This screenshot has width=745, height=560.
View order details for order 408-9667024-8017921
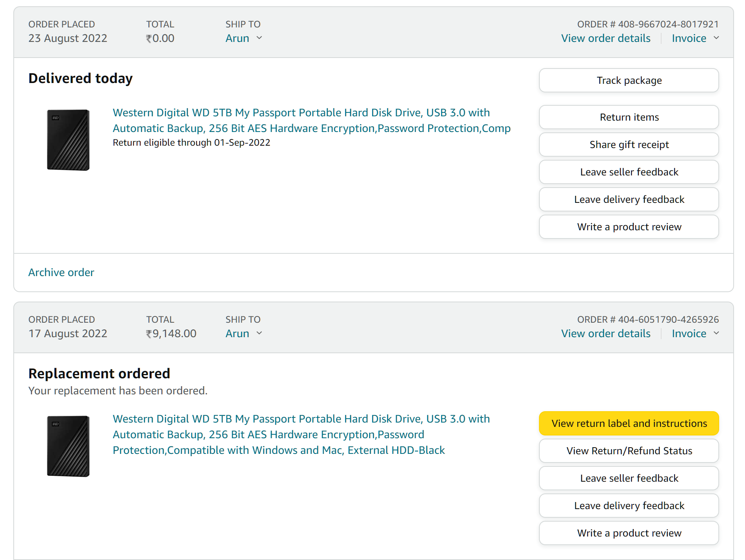(606, 38)
